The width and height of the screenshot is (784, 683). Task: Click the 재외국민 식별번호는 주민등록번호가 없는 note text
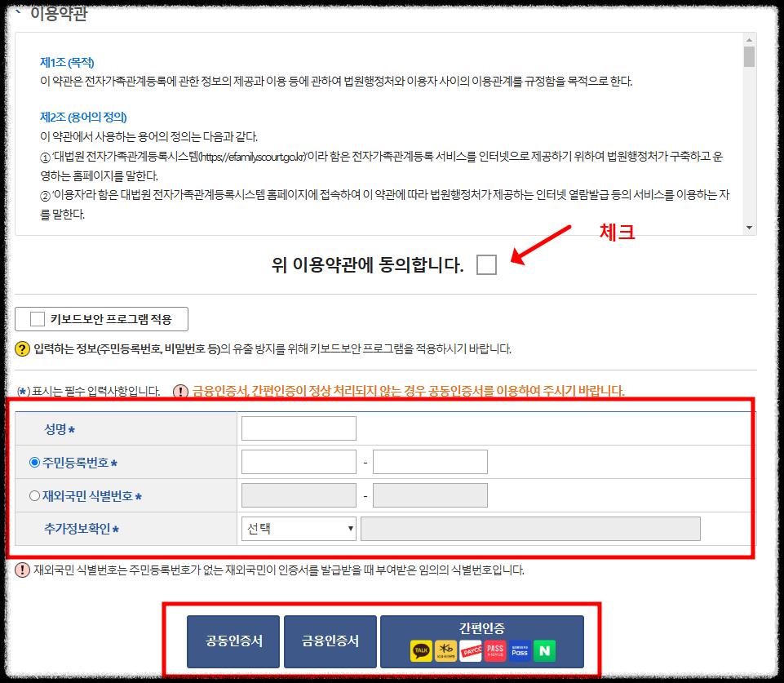(x=279, y=570)
